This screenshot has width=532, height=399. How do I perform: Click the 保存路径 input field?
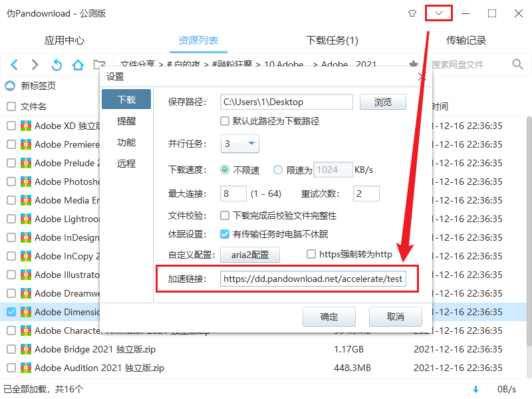pos(287,102)
